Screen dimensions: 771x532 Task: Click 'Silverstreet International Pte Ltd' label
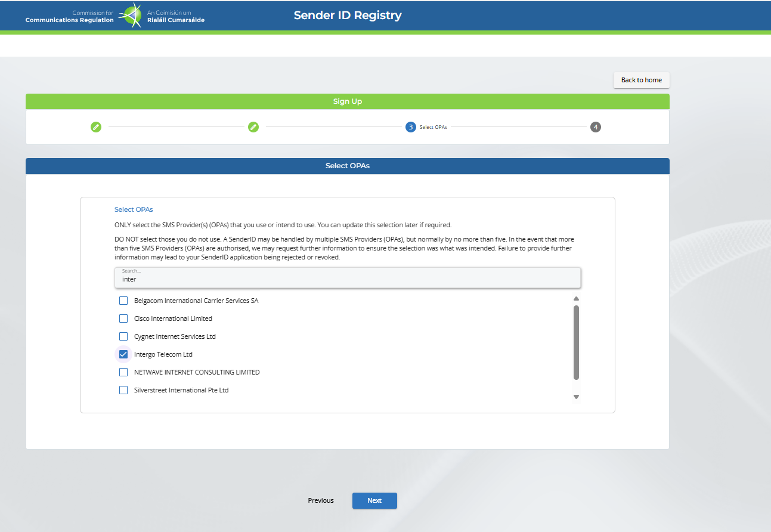(181, 390)
